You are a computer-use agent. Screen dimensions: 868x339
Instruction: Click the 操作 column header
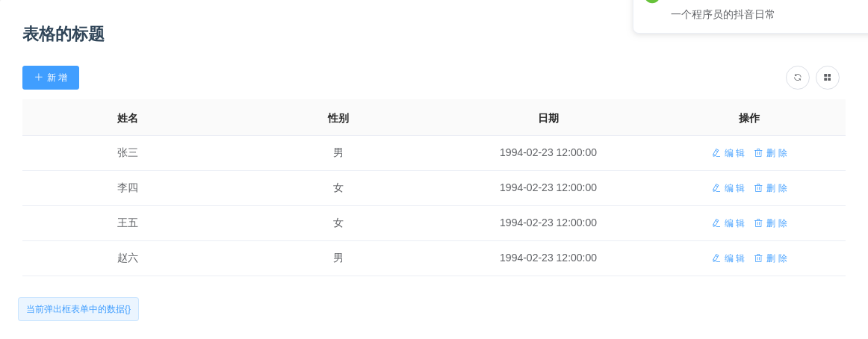(x=749, y=118)
